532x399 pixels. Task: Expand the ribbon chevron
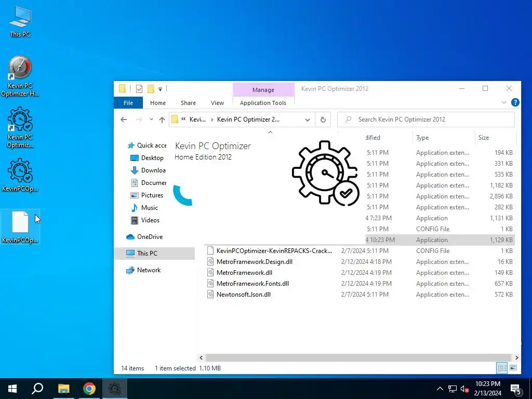504,102
